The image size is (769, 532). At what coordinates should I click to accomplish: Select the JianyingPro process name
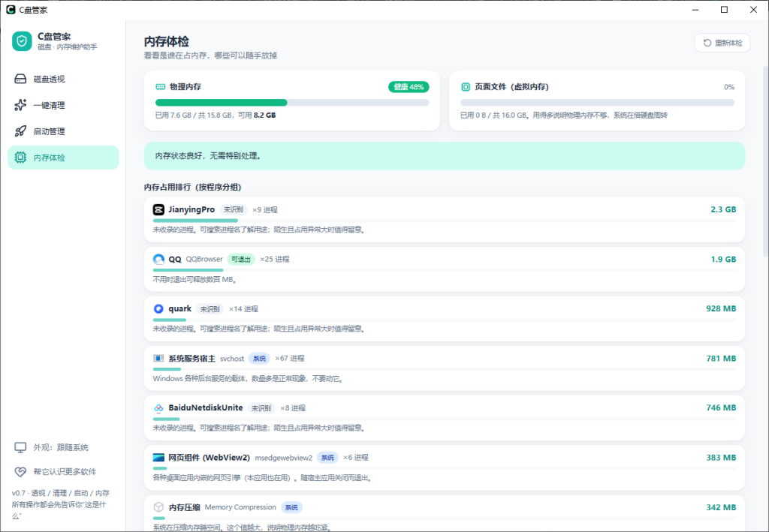click(x=191, y=209)
